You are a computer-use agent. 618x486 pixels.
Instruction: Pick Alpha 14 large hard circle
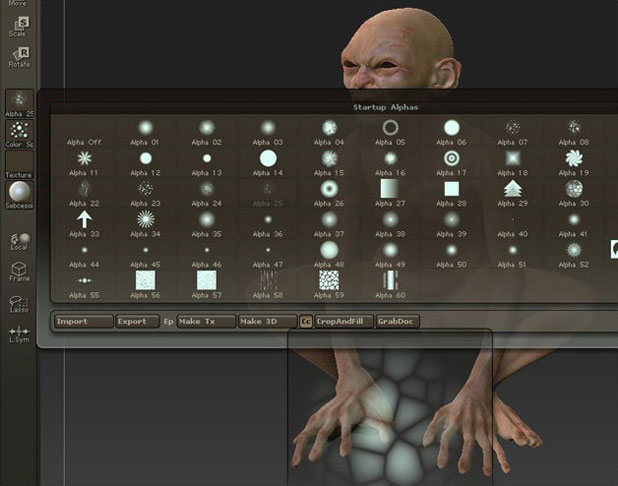coord(268,164)
